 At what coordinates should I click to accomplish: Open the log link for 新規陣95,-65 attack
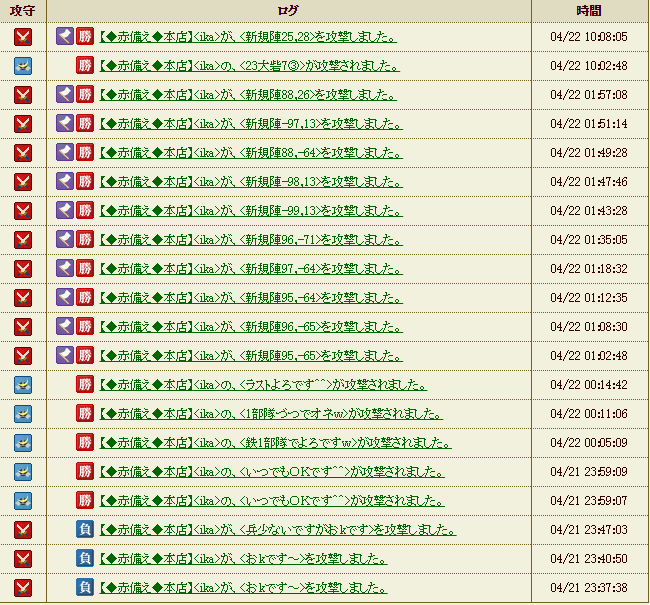[x=251, y=356]
